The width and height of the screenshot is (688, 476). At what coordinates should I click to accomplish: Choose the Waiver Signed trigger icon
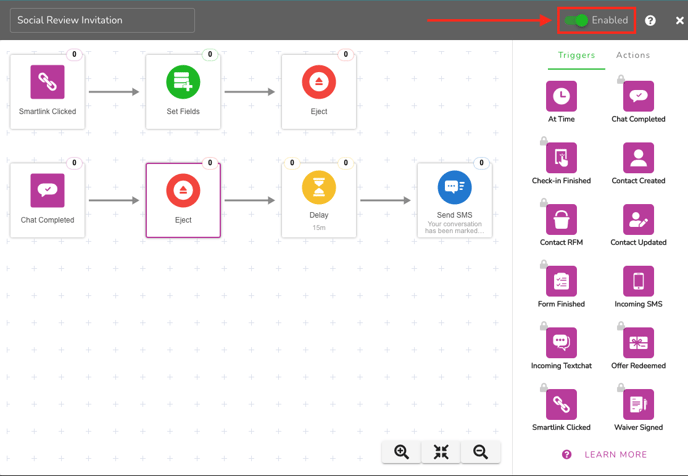[638, 404]
